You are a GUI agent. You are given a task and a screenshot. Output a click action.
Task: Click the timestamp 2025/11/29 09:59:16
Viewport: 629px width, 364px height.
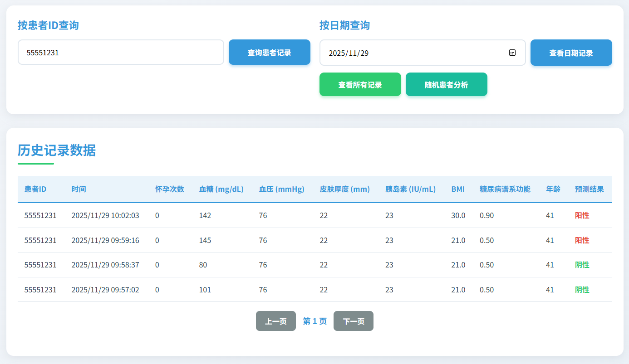(x=105, y=240)
